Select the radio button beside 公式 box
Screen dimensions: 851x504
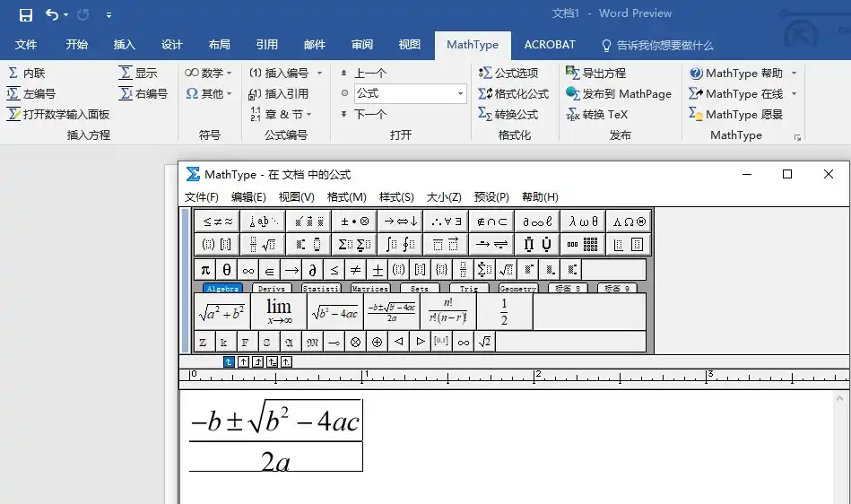pos(344,93)
